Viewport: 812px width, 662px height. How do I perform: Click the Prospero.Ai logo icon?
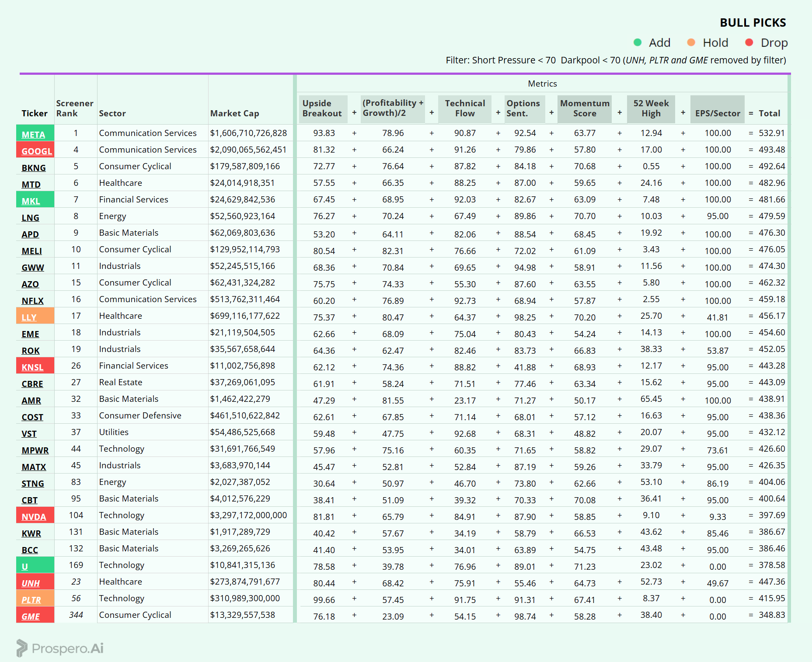22,648
